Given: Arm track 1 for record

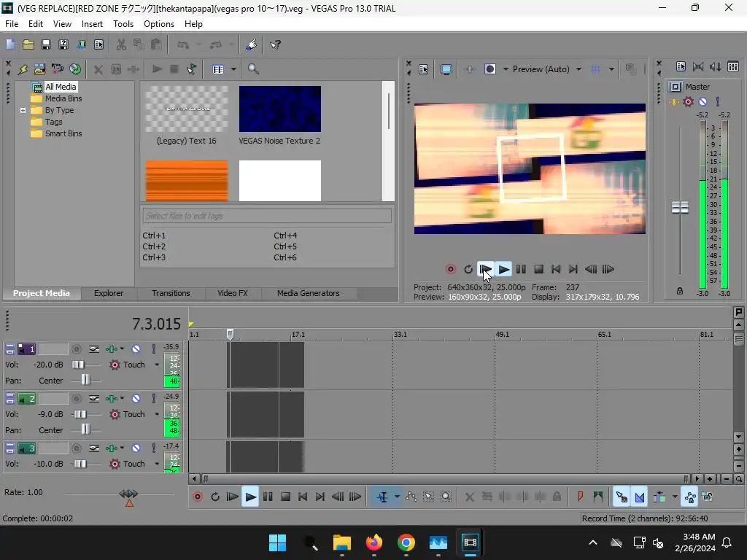Looking at the screenshot, I should pyautogui.click(x=76, y=349).
